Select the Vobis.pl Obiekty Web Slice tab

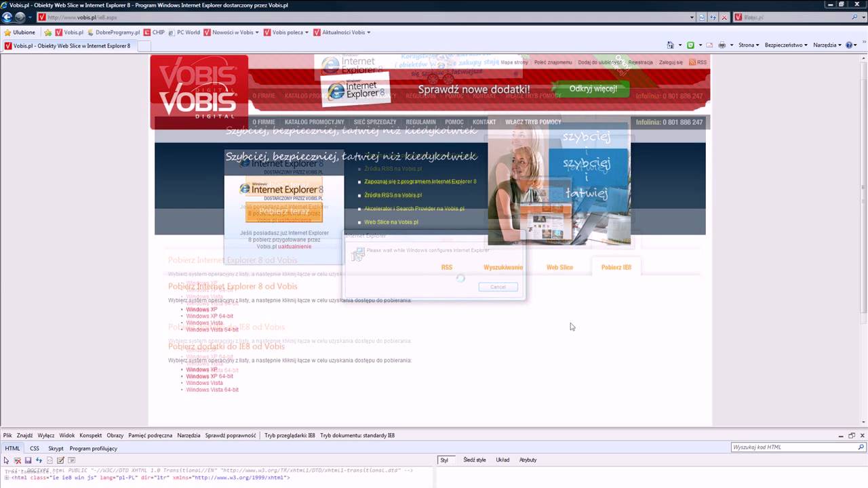69,46
